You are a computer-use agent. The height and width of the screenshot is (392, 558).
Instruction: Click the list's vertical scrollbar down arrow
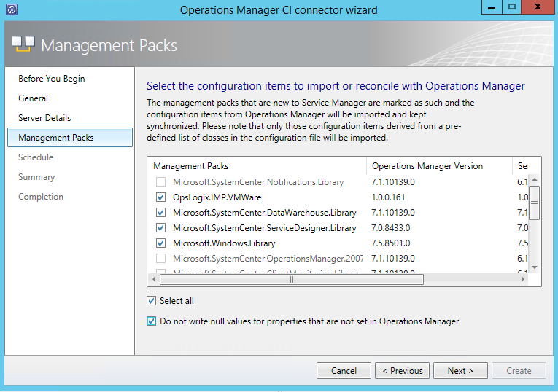534,267
